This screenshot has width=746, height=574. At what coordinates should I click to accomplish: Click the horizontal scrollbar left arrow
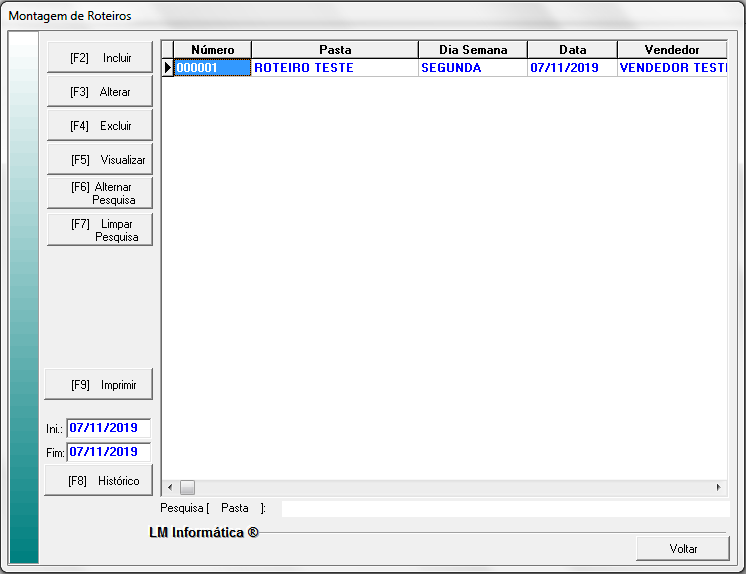169,488
